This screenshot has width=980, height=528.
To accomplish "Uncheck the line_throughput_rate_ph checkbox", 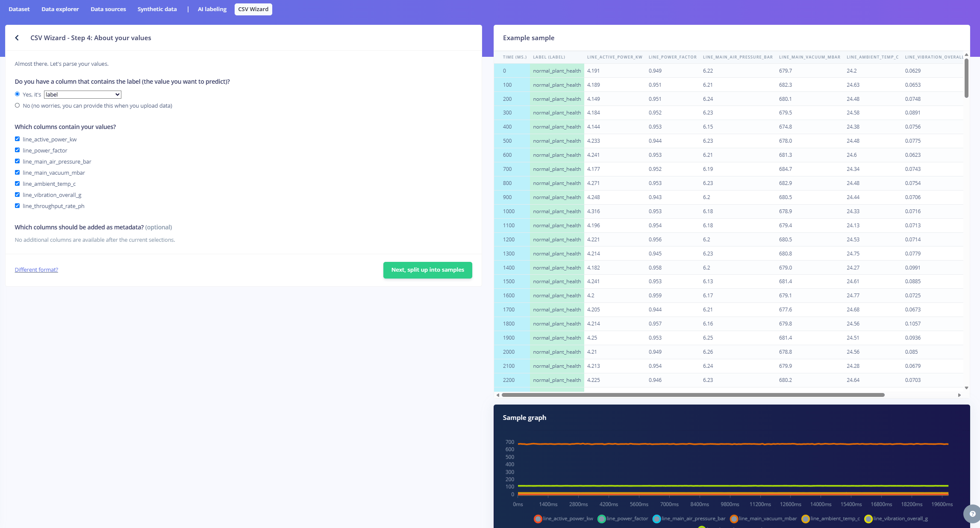I will [18, 206].
